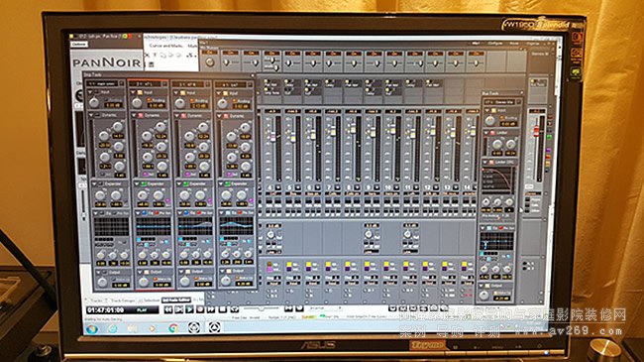The width and height of the screenshot is (644, 362).
Task: Collapse the Dynamic section in second strip
Action: click(x=134, y=116)
